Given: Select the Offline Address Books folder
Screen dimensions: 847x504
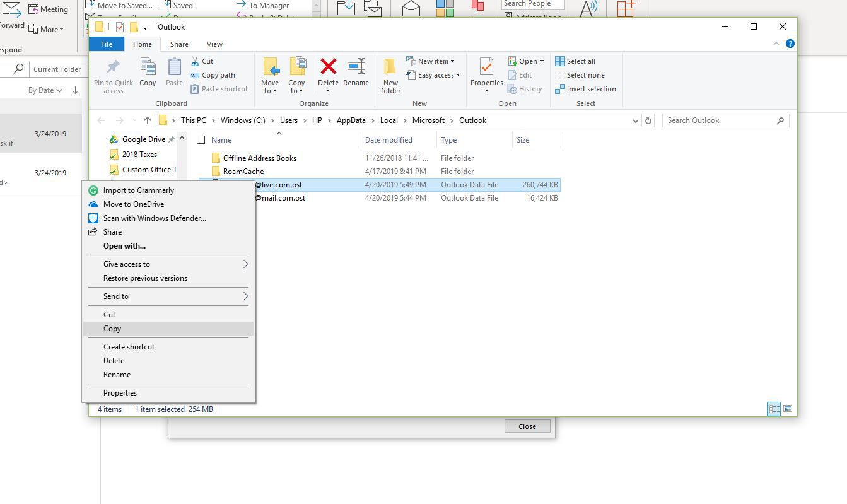Looking at the screenshot, I should (x=260, y=158).
